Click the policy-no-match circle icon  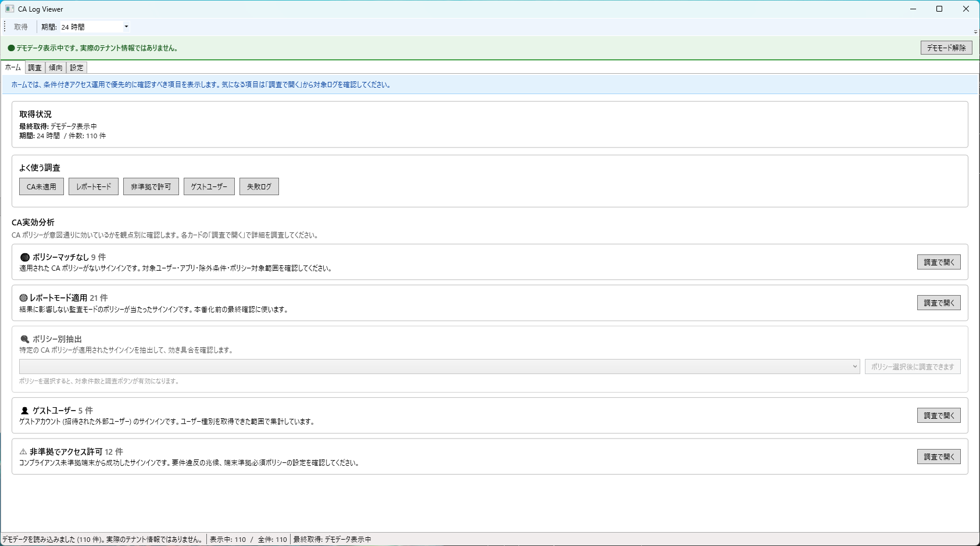coord(24,257)
